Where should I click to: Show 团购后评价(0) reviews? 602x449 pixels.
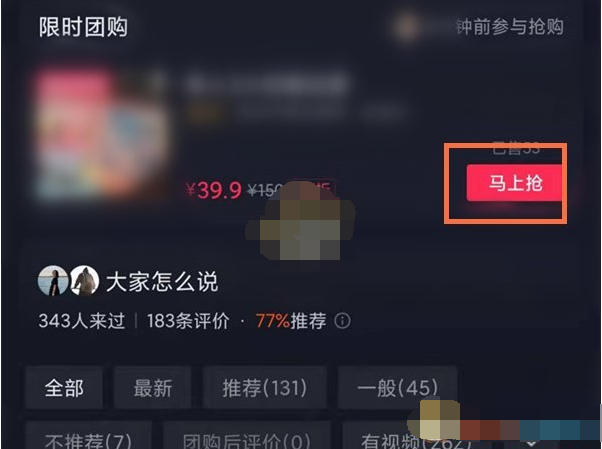pyautogui.click(x=246, y=438)
